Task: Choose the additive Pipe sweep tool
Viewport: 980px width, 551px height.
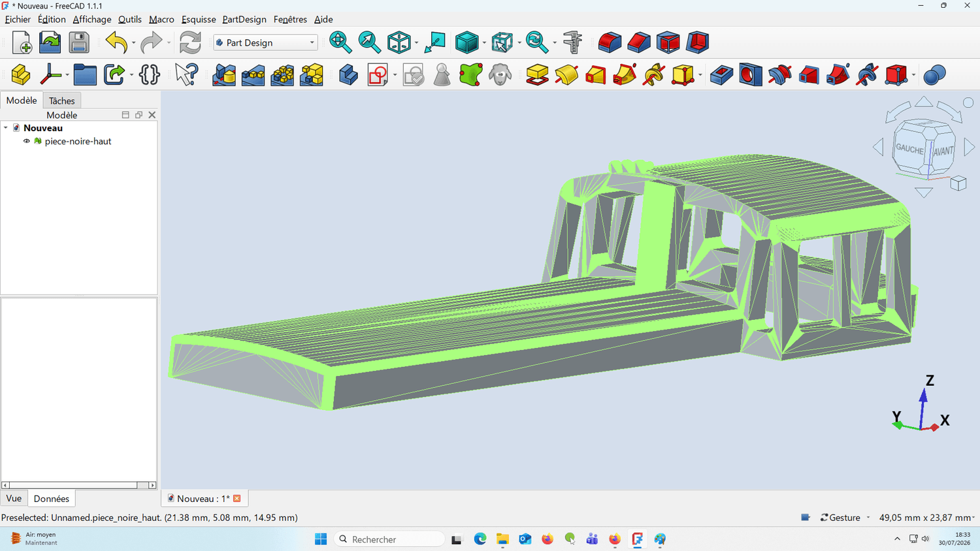Action: [x=625, y=75]
